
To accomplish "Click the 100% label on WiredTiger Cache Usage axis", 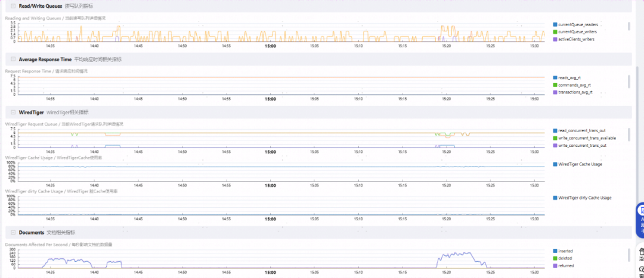I will pos(11,163).
